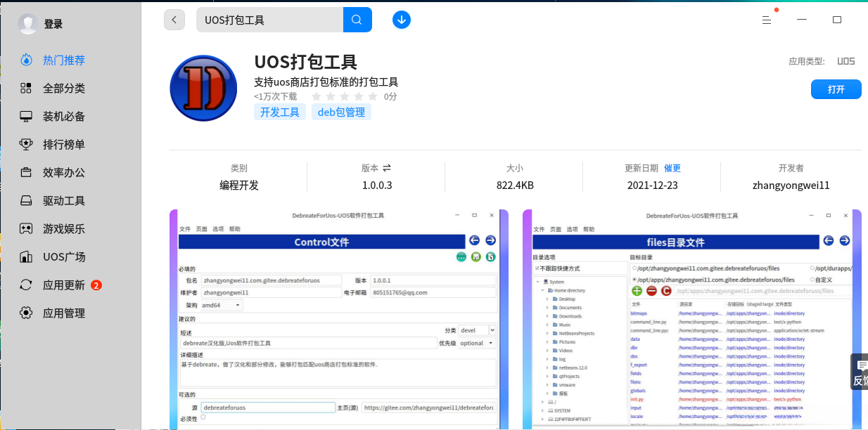Click the version value 1.0.0.3
The image size is (868, 430).
coord(377,185)
